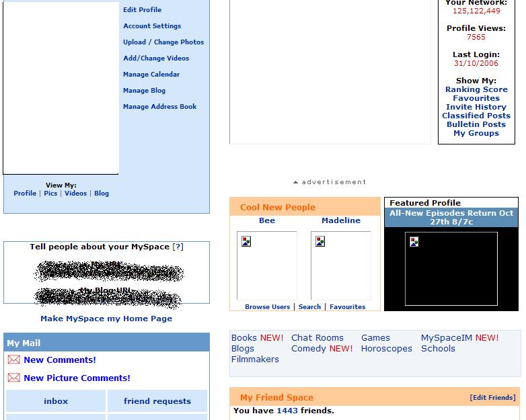Click Edit Friends link
Image resolution: width=526 pixels, height=420 pixels.
tap(493, 398)
